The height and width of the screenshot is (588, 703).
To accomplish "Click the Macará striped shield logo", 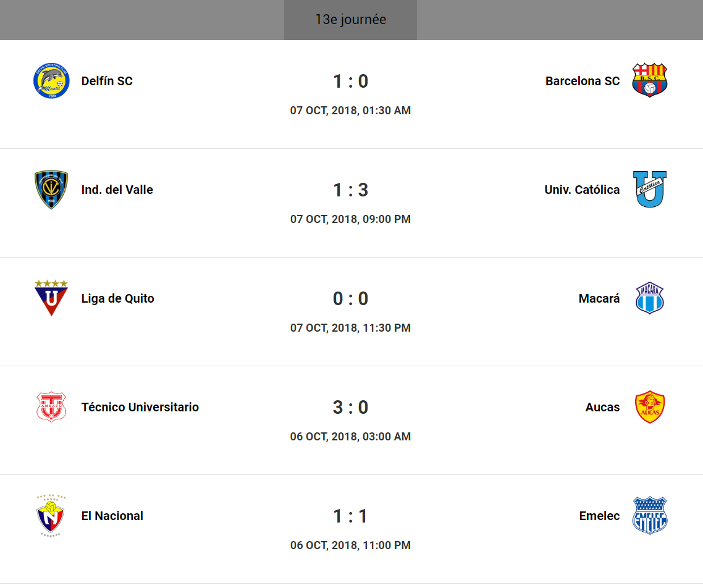I will [650, 298].
